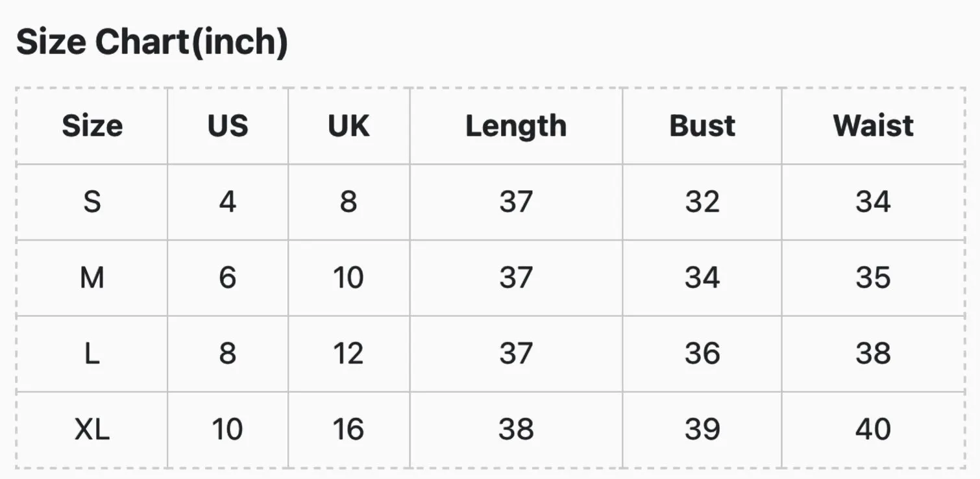The image size is (980, 479).
Task: Select the Waist column header
Action: (874, 126)
